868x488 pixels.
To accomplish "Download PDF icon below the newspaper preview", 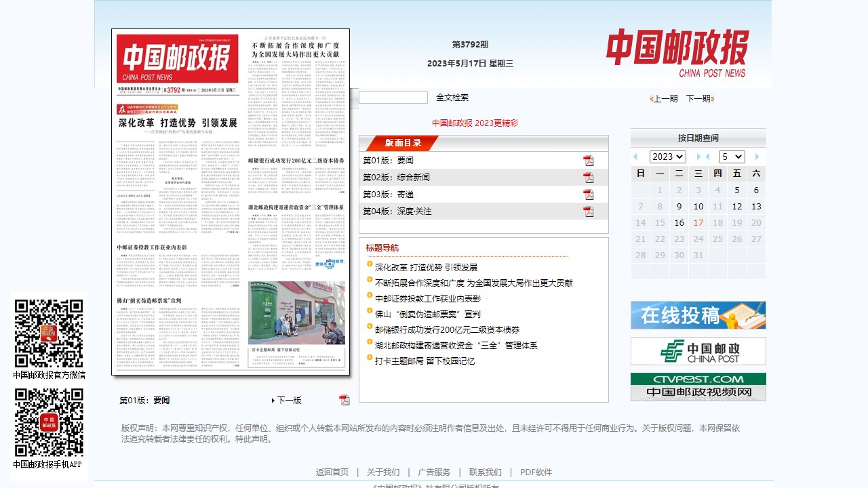I will tap(344, 400).
